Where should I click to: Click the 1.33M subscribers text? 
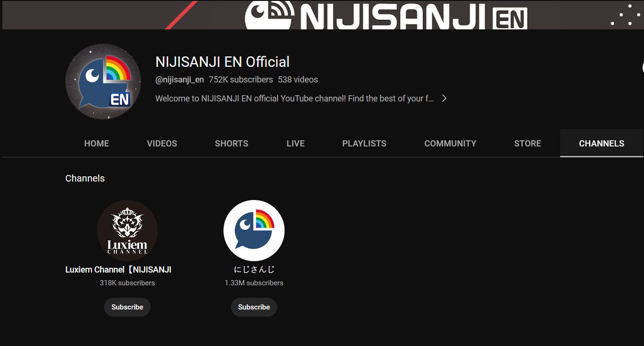[254, 283]
